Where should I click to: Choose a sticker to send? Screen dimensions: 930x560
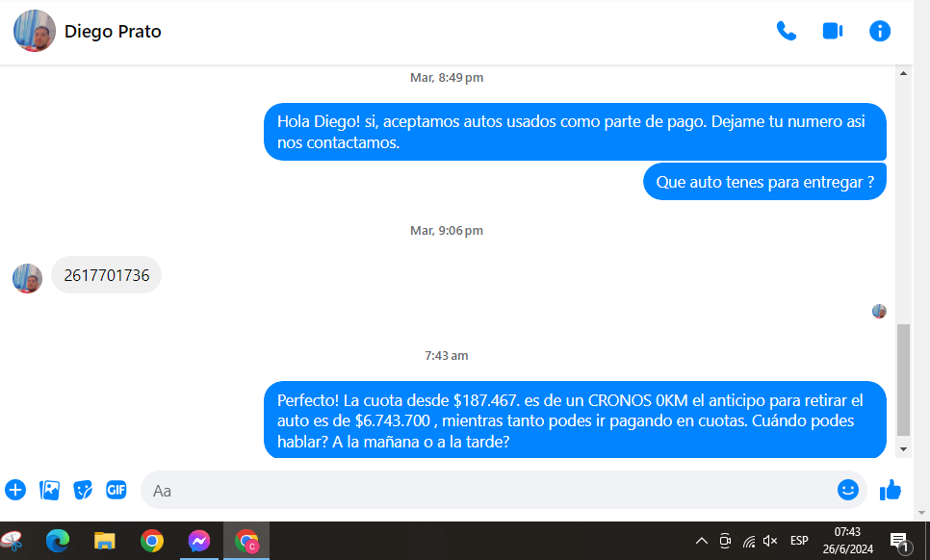tap(83, 490)
